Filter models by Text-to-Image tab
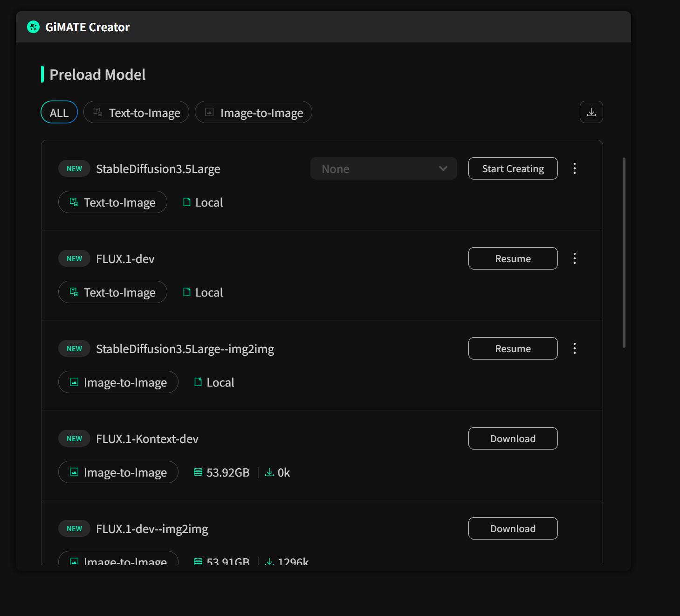Viewport: 680px width, 616px height. [136, 112]
